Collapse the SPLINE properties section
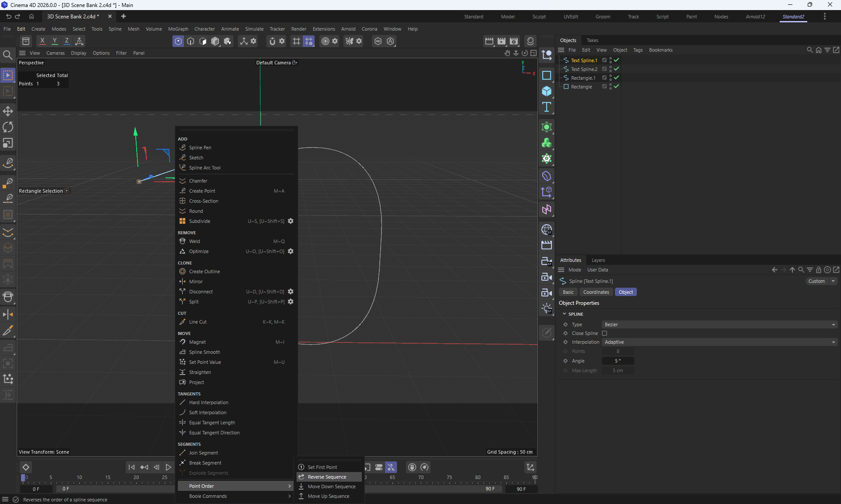841x504 pixels. click(x=565, y=314)
